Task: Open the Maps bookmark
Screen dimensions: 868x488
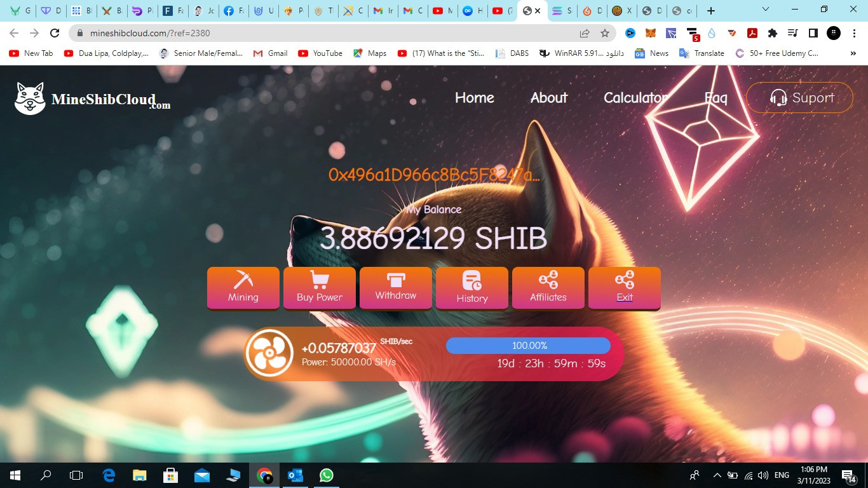Action: coord(370,53)
